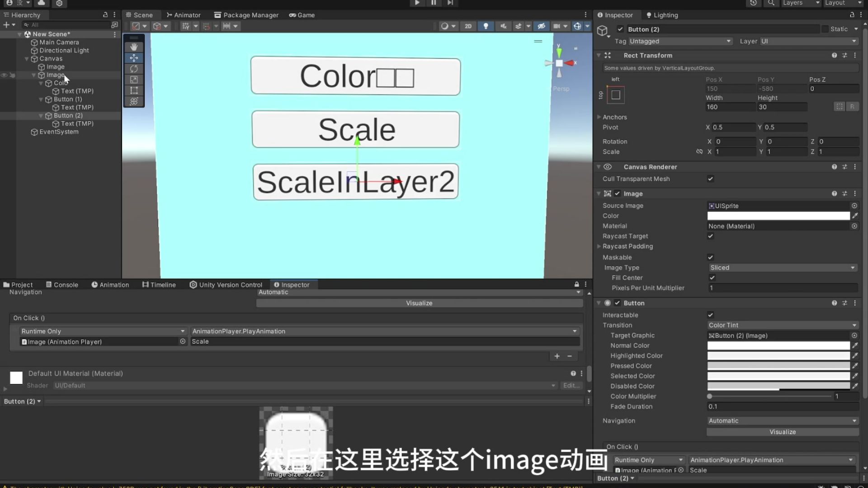Click the Image Color eyedropper
This screenshot has width=868, height=488.
pyautogui.click(x=855, y=216)
